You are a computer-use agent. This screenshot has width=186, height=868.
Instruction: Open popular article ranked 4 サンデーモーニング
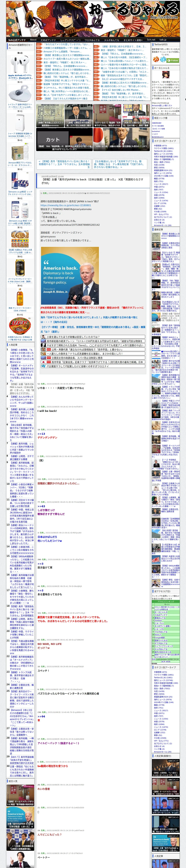point(22,401)
